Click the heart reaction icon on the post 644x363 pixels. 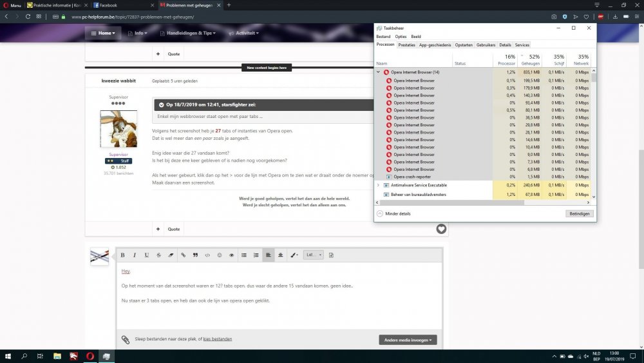point(441,229)
